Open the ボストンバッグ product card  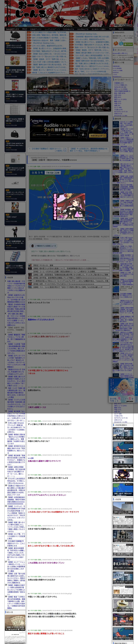[15, 42]
